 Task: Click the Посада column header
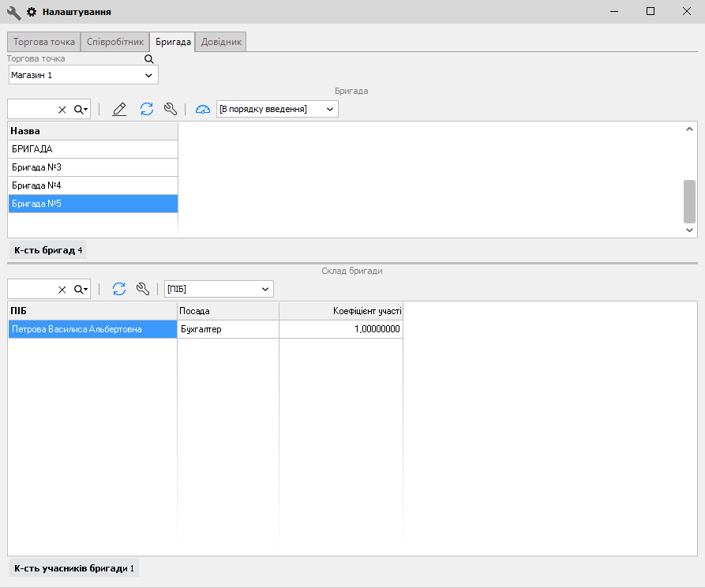(227, 311)
